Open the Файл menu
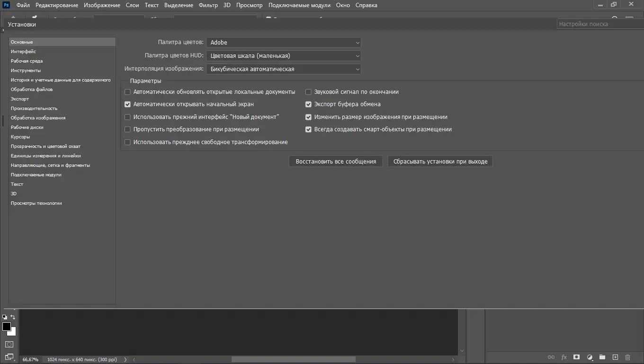The image size is (644, 364). point(23,5)
